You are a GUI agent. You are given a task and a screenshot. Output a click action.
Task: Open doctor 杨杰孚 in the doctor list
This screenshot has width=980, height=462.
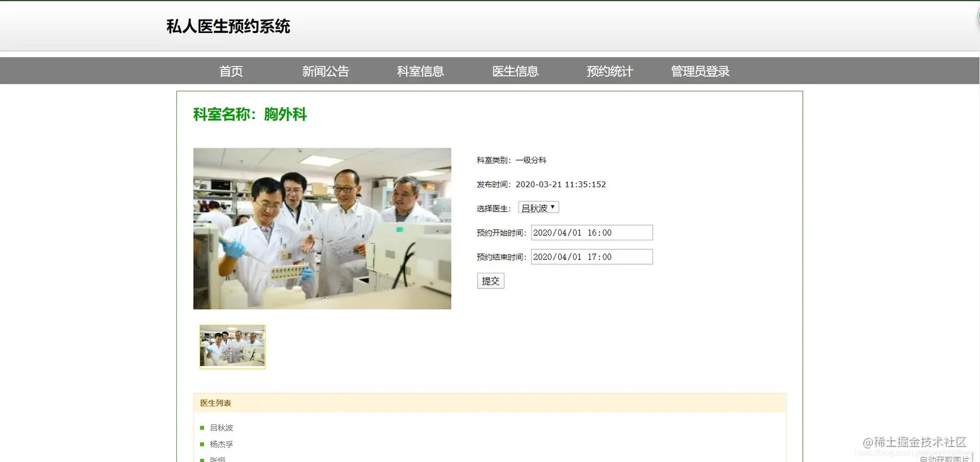pyautogui.click(x=221, y=445)
